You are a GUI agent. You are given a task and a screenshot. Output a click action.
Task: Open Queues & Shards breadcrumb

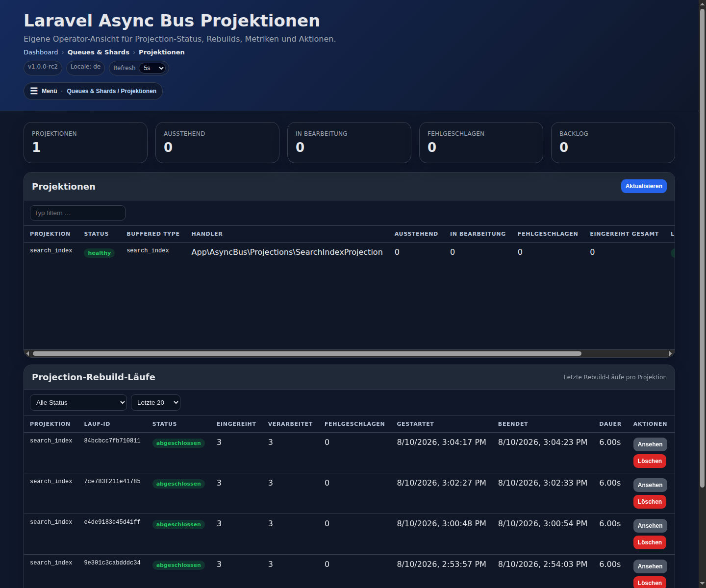coord(99,52)
